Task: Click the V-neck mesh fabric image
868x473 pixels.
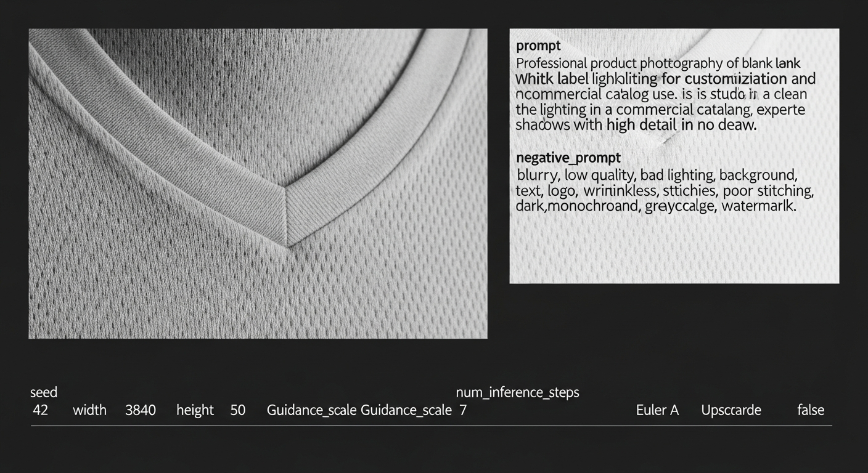Action: click(x=258, y=184)
